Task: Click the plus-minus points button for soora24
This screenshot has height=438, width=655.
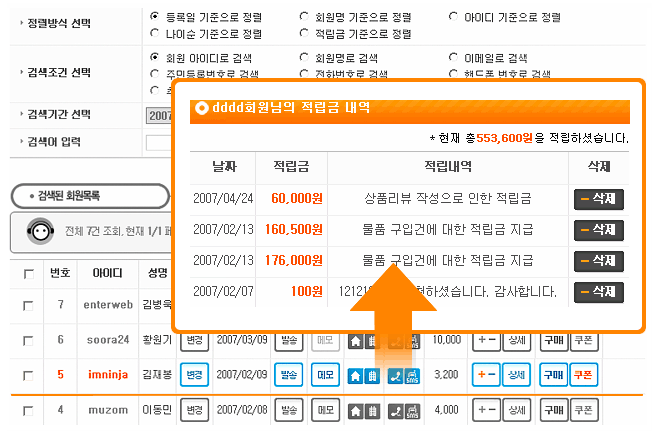Action: pyautogui.click(x=485, y=341)
